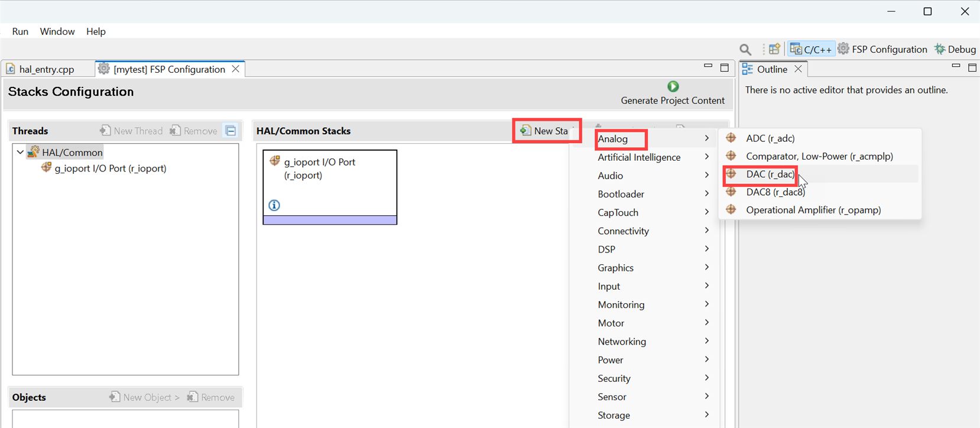Click Remove in the Threads panel
The width and height of the screenshot is (980, 428).
point(194,131)
